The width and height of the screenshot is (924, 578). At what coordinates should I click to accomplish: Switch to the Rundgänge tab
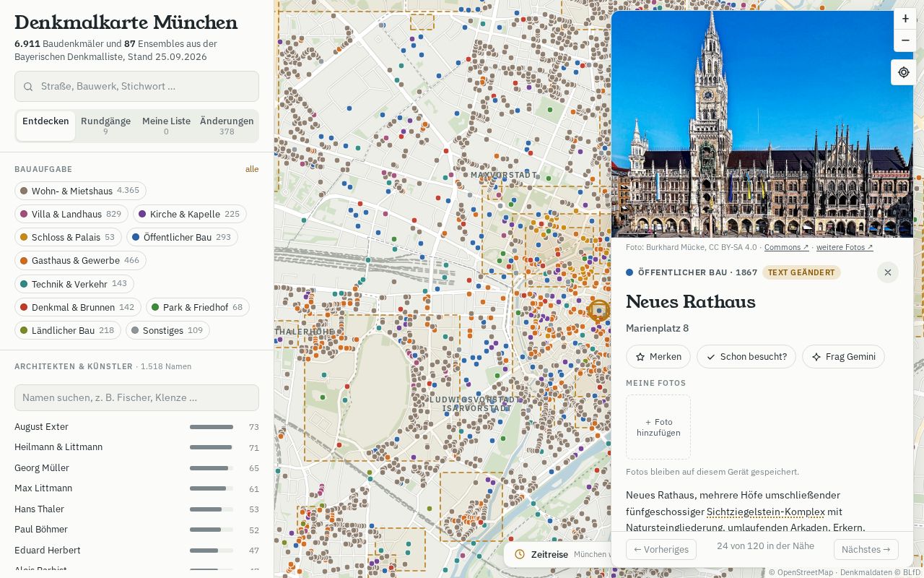pos(105,126)
